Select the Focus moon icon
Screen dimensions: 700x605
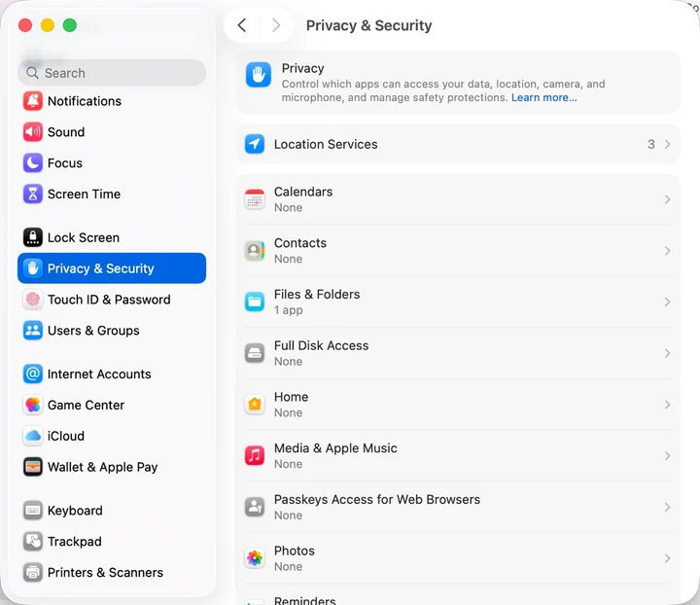[33, 163]
